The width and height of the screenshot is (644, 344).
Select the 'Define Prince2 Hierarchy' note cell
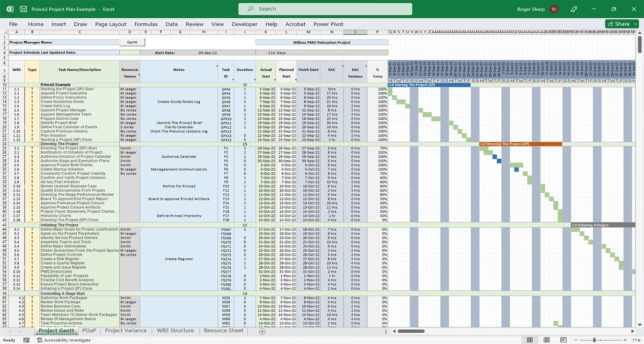click(179, 216)
